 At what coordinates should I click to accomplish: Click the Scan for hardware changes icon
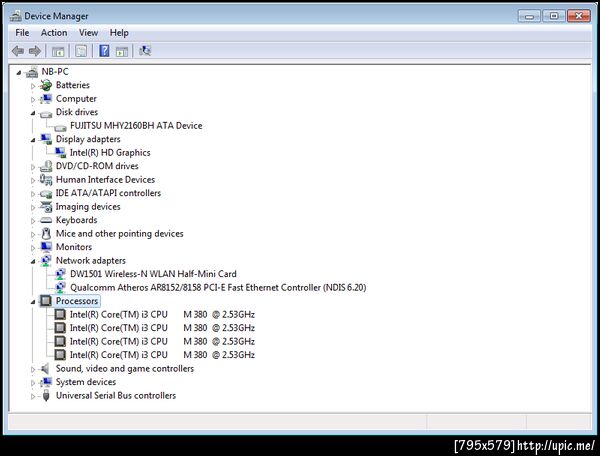coord(145,50)
